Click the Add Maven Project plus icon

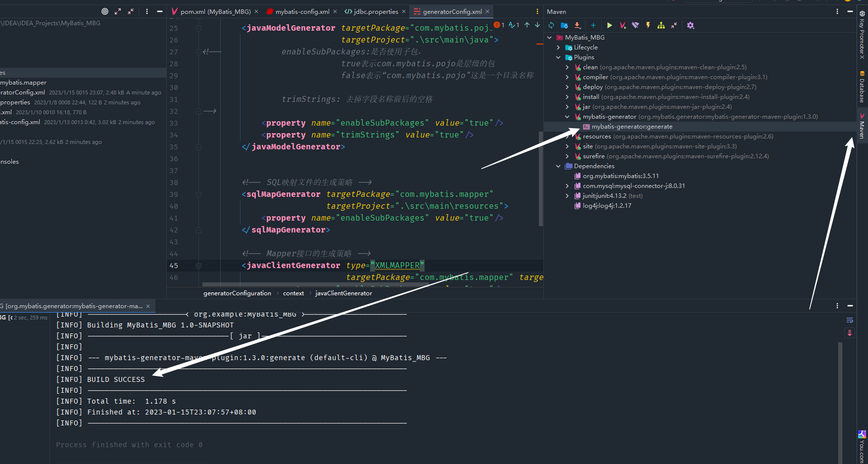click(x=593, y=25)
